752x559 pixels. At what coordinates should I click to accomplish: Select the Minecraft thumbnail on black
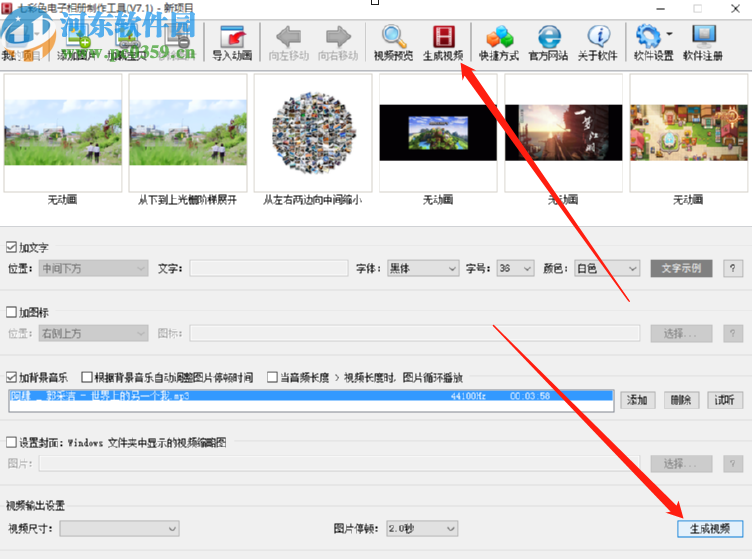coord(438,133)
